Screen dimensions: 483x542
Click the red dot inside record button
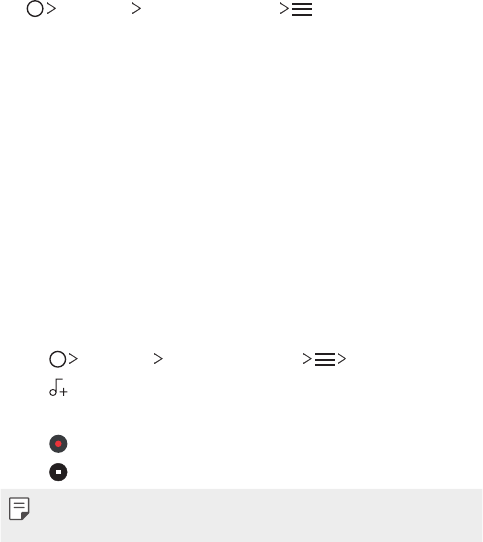click(x=58, y=443)
